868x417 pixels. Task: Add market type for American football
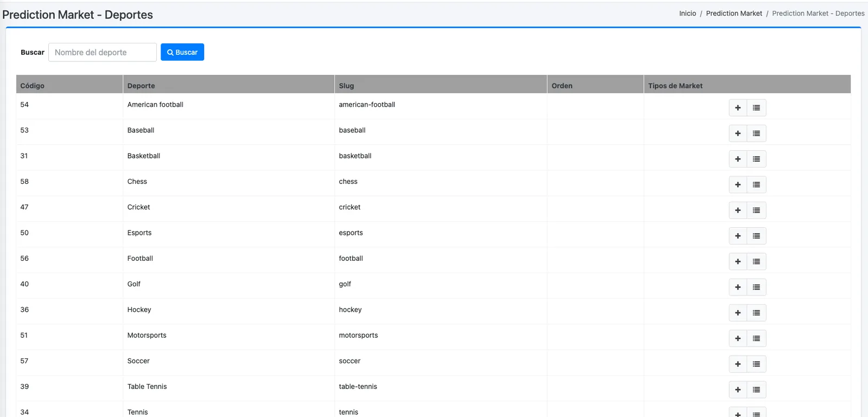coord(738,108)
